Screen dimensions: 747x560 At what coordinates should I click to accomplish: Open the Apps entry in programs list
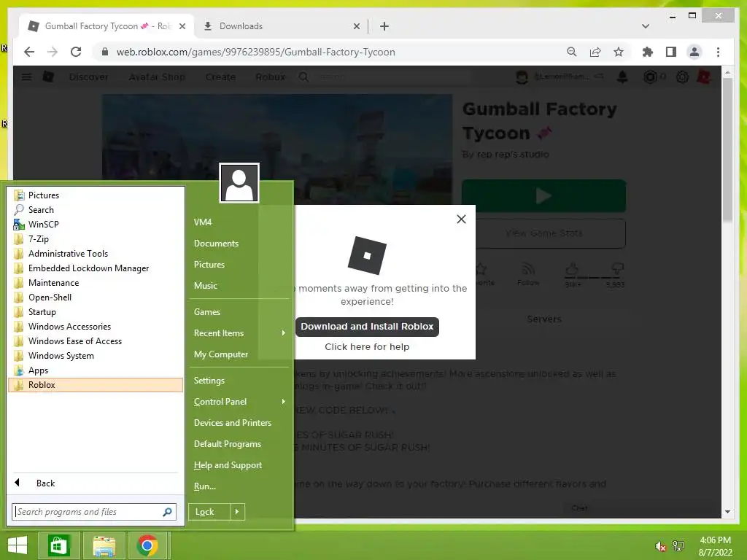[96, 370]
